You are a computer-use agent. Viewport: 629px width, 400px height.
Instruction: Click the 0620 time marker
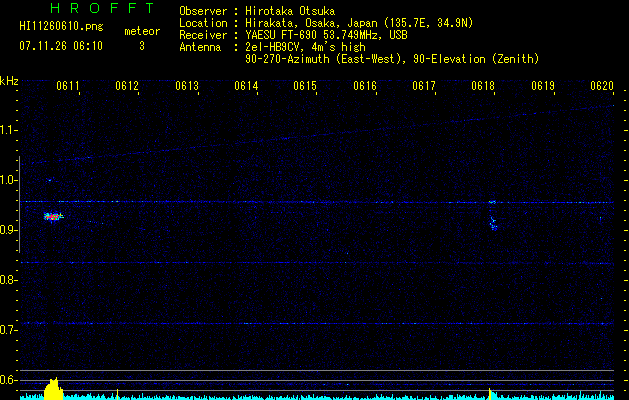[602, 86]
